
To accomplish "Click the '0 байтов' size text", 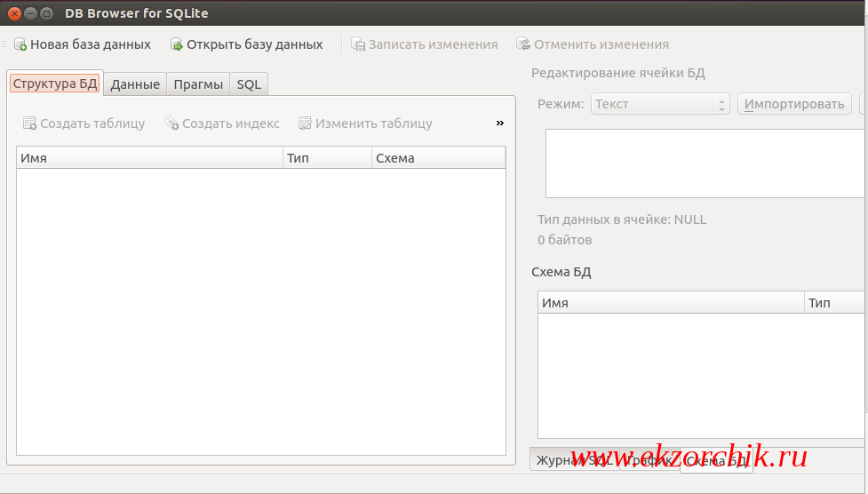I will tap(565, 241).
